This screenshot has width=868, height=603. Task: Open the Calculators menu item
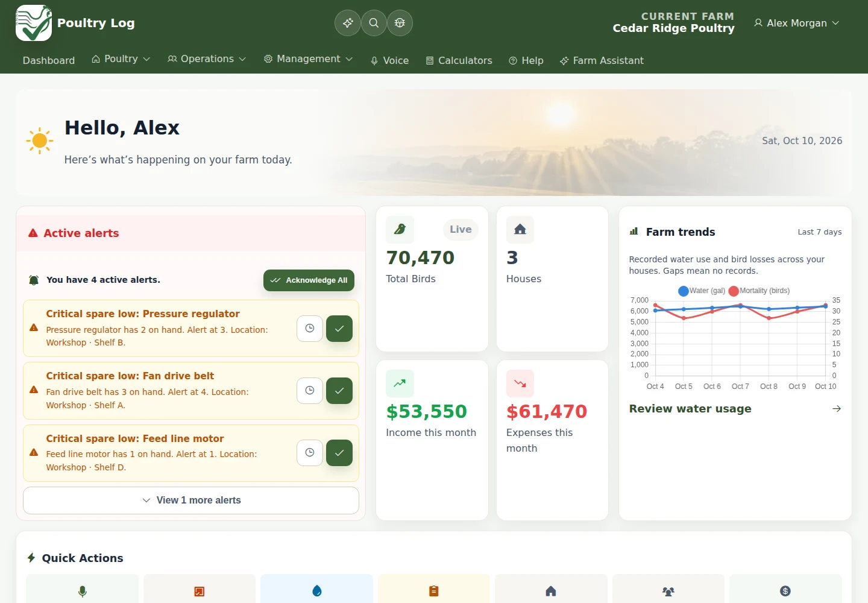[x=459, y=60]
